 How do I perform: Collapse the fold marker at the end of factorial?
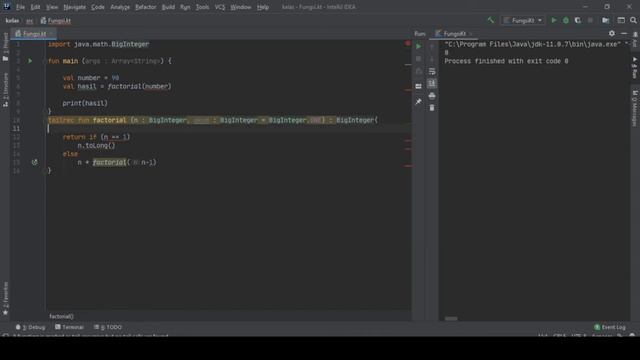coord(44,171)
